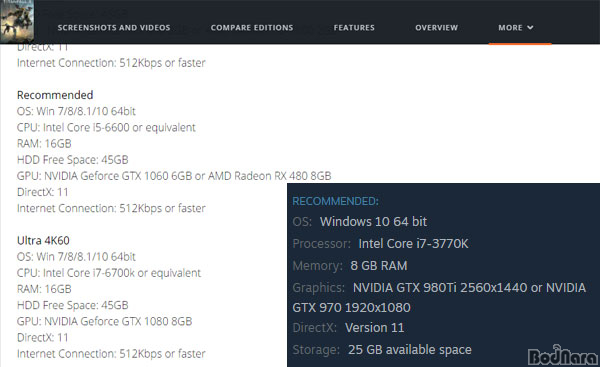Screen dimensions: 600x367
Task: Select 'Windows 10 64 bit' OS value
Action: pyautogui.click(x=373, y=222)
